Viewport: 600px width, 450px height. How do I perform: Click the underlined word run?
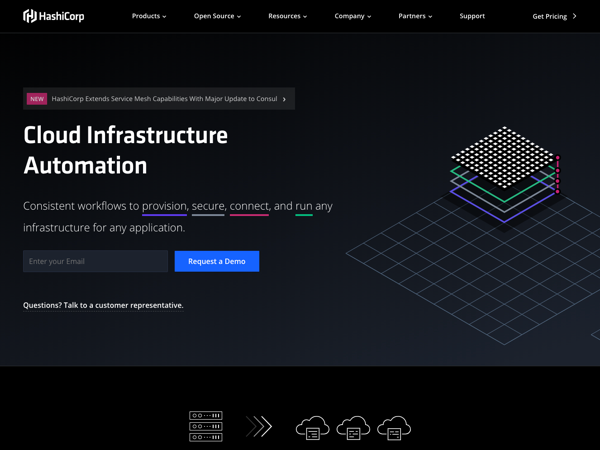pyautogui.click(x=304, y=206)
